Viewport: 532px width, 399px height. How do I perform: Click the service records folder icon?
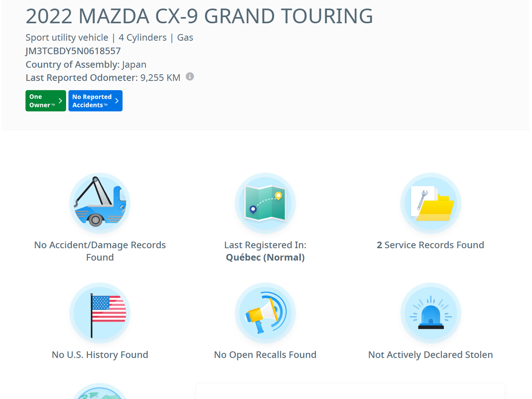pos(431,203)
